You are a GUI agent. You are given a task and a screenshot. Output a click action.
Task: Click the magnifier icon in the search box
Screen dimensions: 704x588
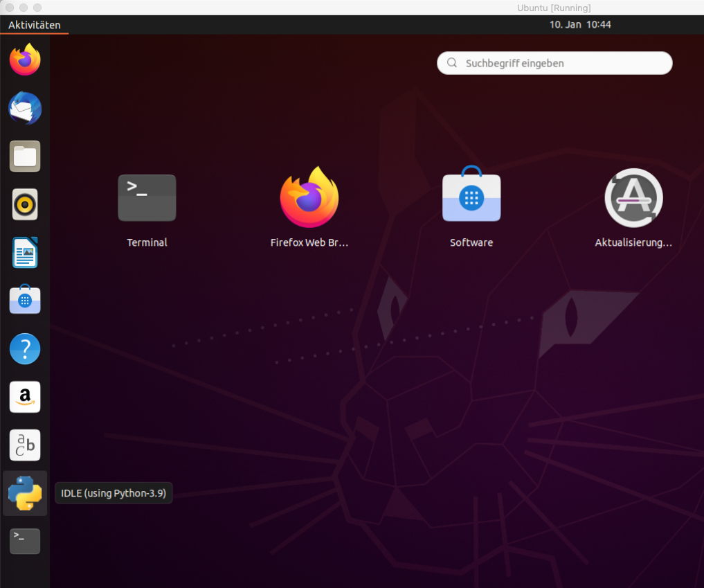(x=452, y=63)
